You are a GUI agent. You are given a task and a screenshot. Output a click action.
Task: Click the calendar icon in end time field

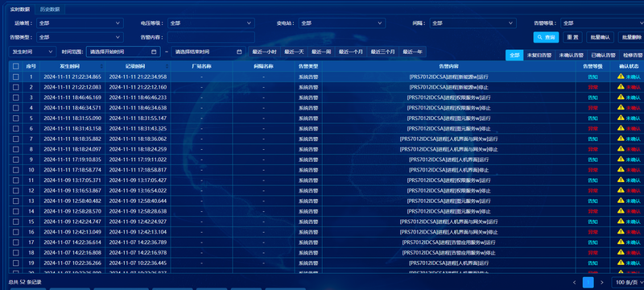239,52
